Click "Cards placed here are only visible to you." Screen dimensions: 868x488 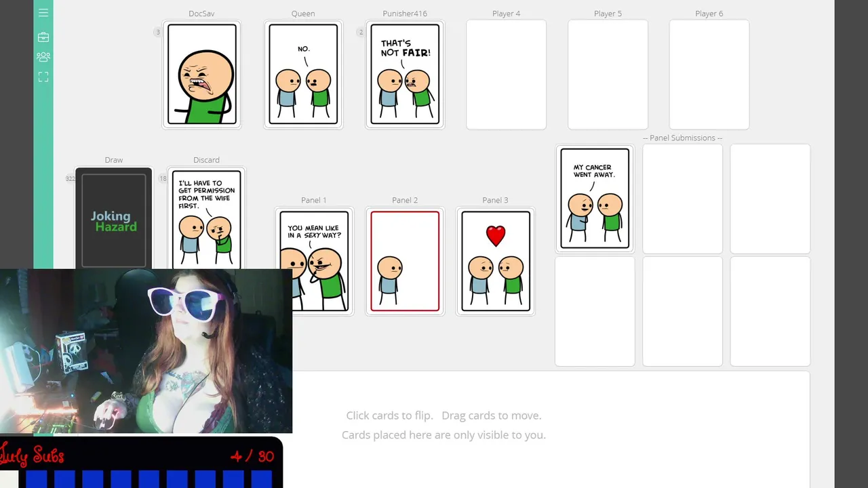[x=443, y=435]
